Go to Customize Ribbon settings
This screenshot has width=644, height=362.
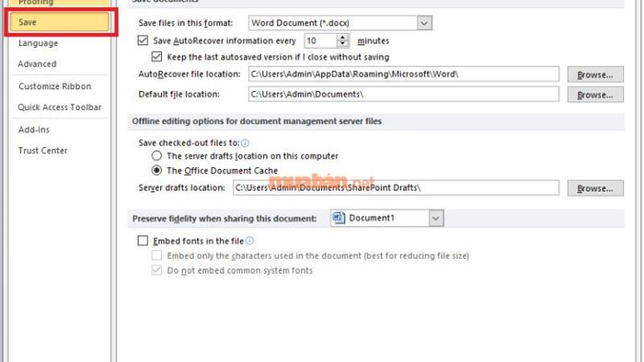(54, 86)
